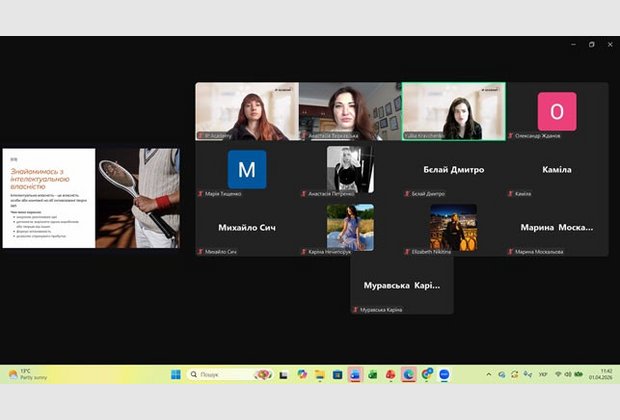Launch Copilot from the taskbar
The image size is (620, 420).
coord(302,374)
